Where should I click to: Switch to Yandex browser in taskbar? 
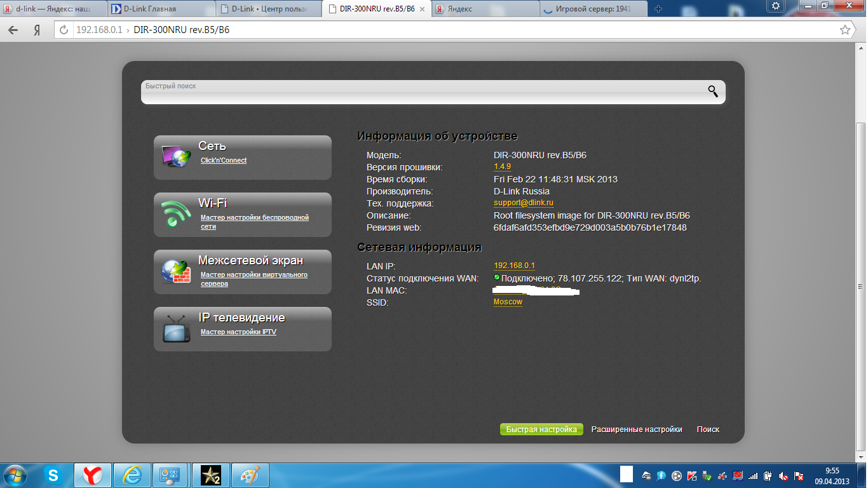[93, 475]
